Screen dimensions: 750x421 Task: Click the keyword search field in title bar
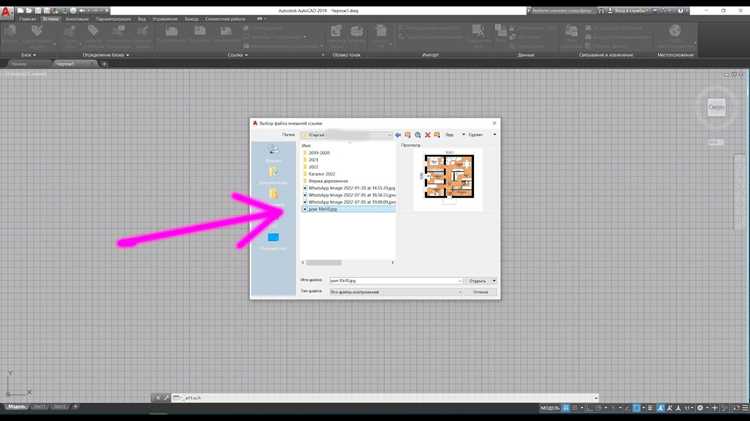click(560, 11)
